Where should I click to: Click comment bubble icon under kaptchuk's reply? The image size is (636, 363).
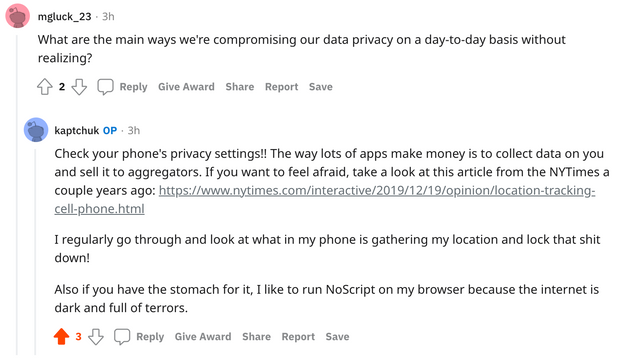122,337
